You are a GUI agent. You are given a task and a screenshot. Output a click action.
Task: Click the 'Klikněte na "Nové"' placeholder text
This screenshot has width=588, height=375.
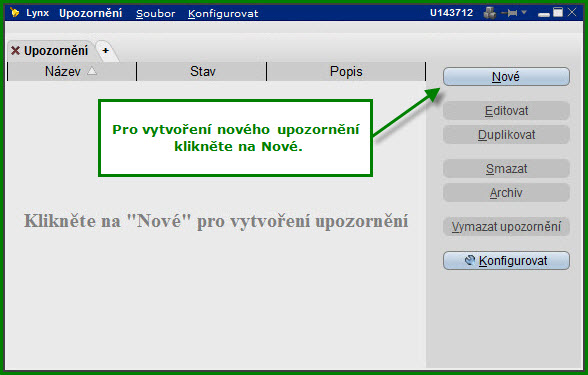pos(216,221)
